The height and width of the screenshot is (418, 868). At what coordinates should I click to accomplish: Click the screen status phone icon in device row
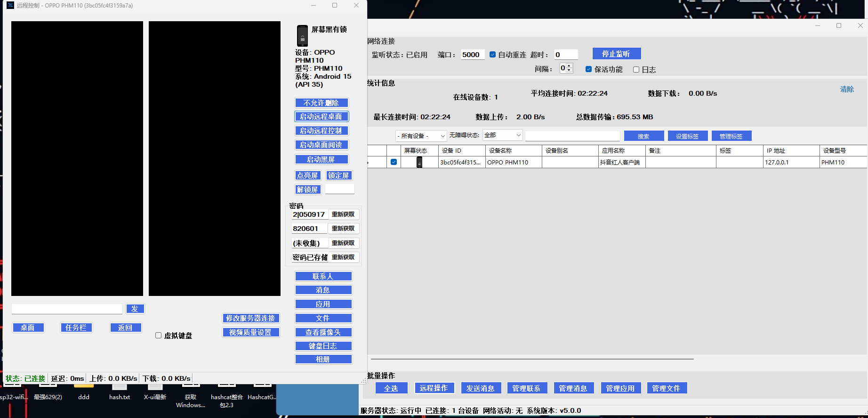tap(419, 162)
